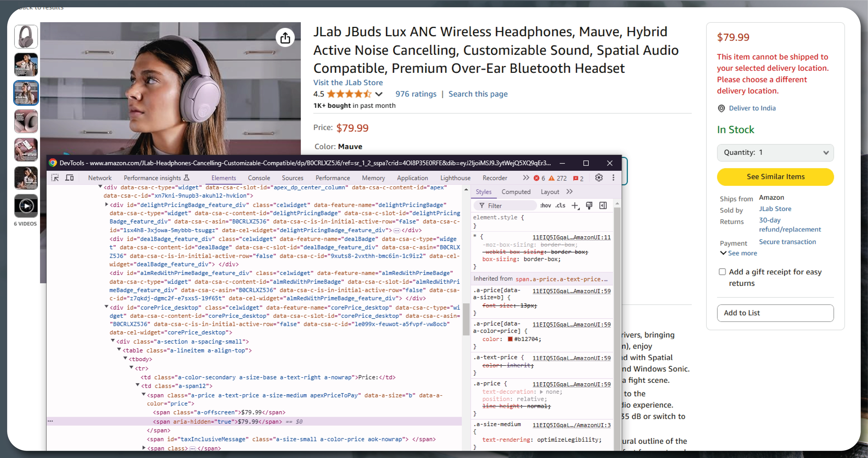The height and width of the screenshot is (458, 868).
Task: Click the ellipsis beside the selected DOM row
Action: pos(50,421)
